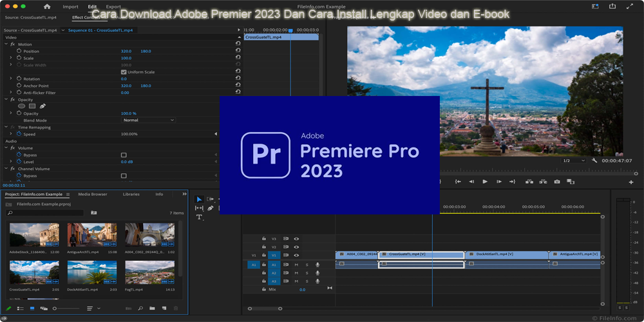Hide track V2 with its eye icon
This screenshot has height=322, width=644.
[296, 247]
